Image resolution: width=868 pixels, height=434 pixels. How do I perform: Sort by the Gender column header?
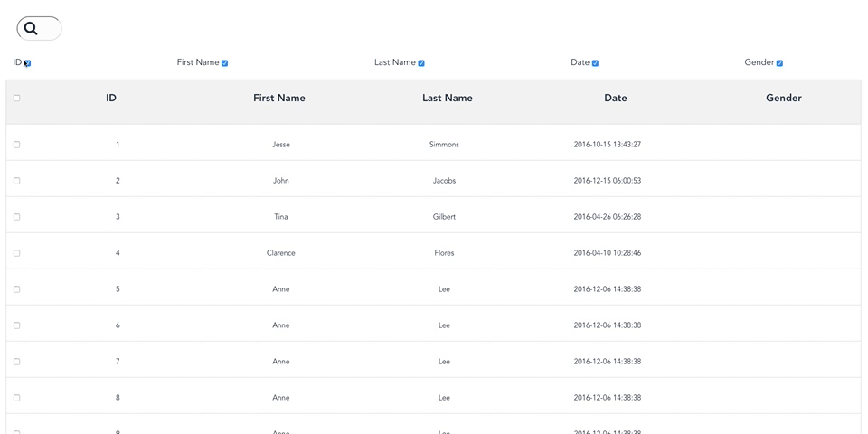point(784,98)
